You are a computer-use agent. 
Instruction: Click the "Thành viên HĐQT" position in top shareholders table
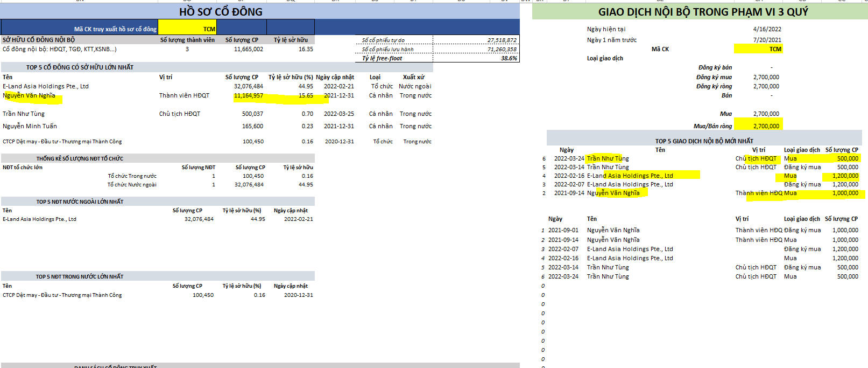[184, 95]
